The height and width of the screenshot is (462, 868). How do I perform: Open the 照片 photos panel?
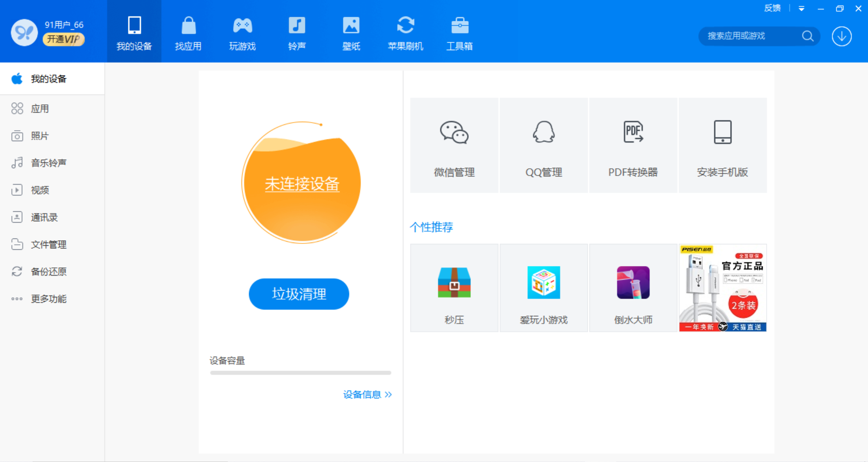click(x=39, y=135)
